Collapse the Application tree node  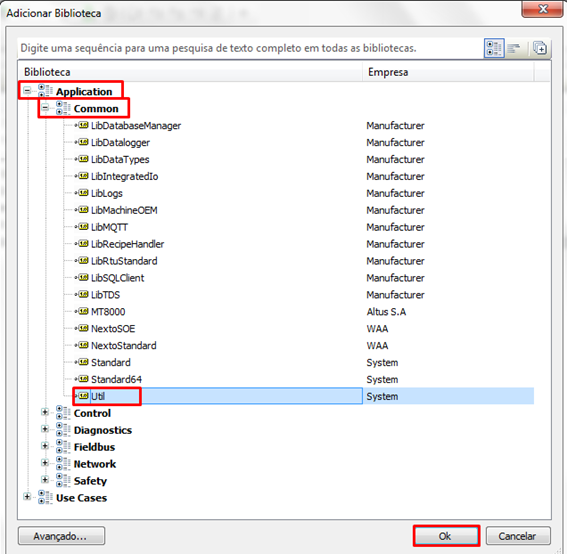tap(27, 90)
